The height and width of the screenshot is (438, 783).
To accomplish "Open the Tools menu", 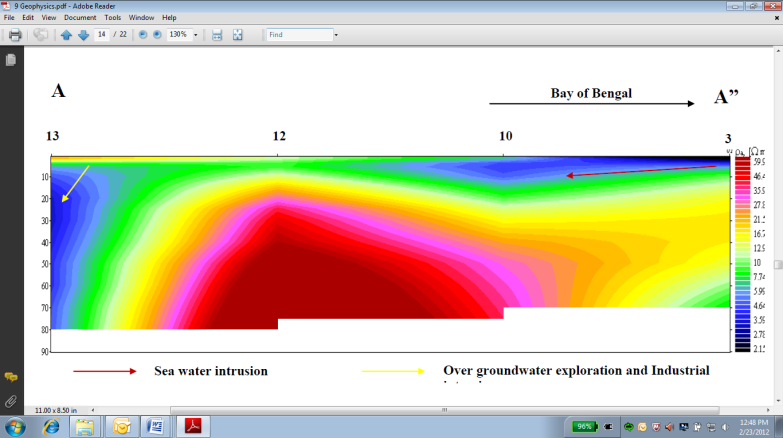I will click(x=113, y=18).
